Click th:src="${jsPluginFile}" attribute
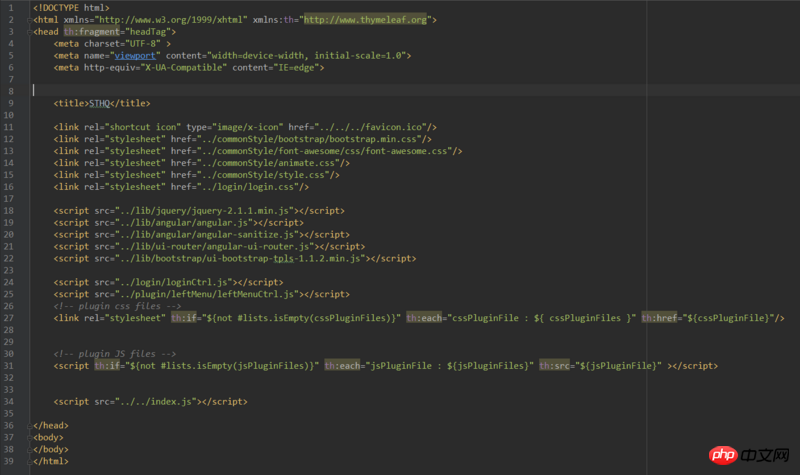 [601, 366]
